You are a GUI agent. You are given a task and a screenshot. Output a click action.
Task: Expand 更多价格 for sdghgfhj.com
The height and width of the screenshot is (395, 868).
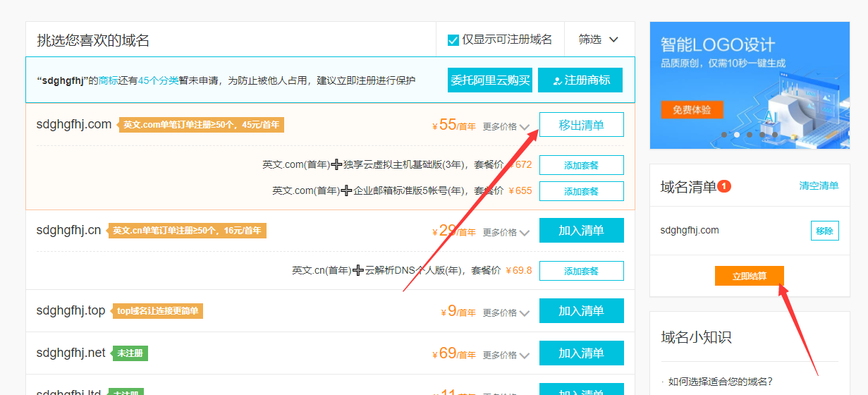click(506, 127)
